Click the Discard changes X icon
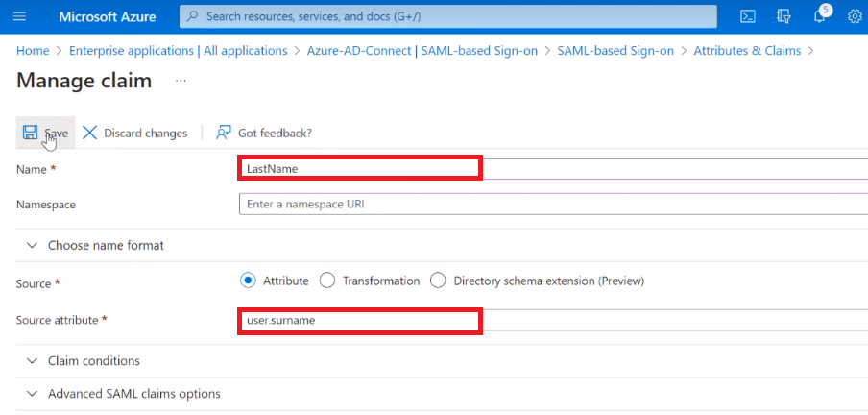868x415 pixels. (x=90, y=133)
